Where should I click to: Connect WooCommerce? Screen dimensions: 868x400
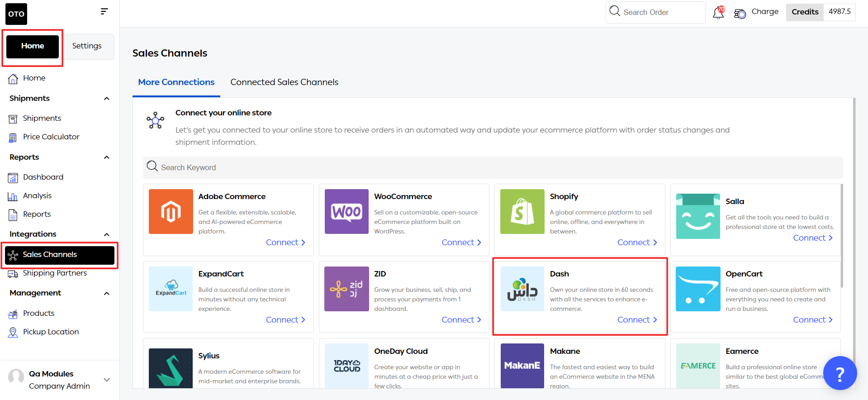pyautogui.click(x=461, y=243)
